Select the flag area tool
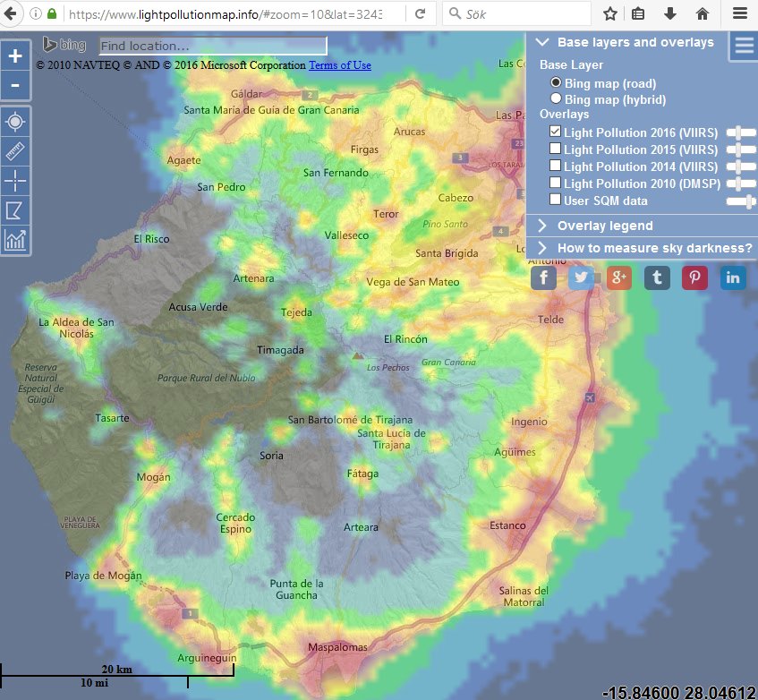This screenshot has width=758, height=700. (15, 210)
